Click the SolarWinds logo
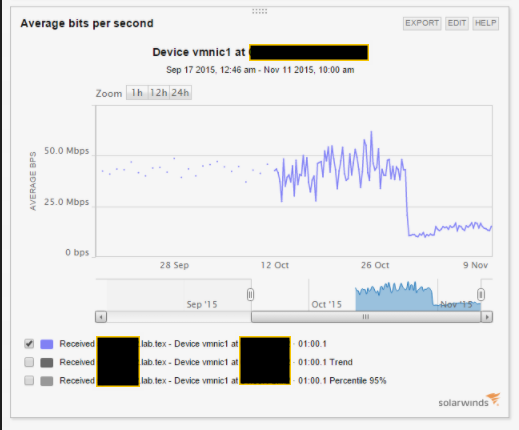Viewport: 519px width, 430px height. [469, 400]
